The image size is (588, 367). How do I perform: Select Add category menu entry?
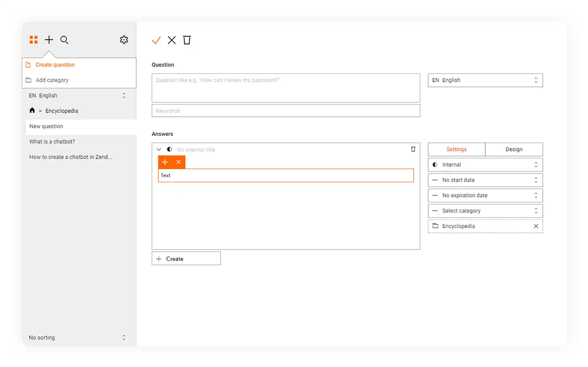pyautogui.click(x=79, y=80)
